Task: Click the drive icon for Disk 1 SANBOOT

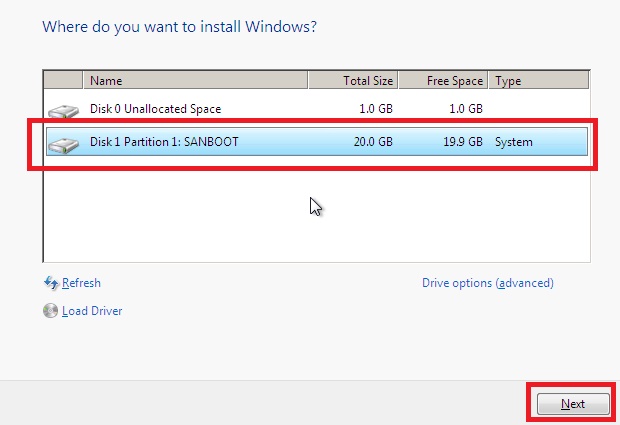Action: [x=63, y=145]
